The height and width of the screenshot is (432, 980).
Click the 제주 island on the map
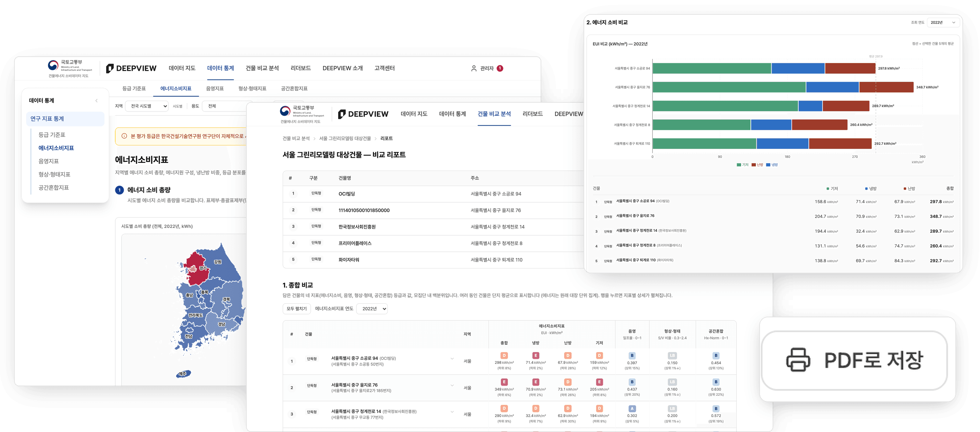click(183, 374)
